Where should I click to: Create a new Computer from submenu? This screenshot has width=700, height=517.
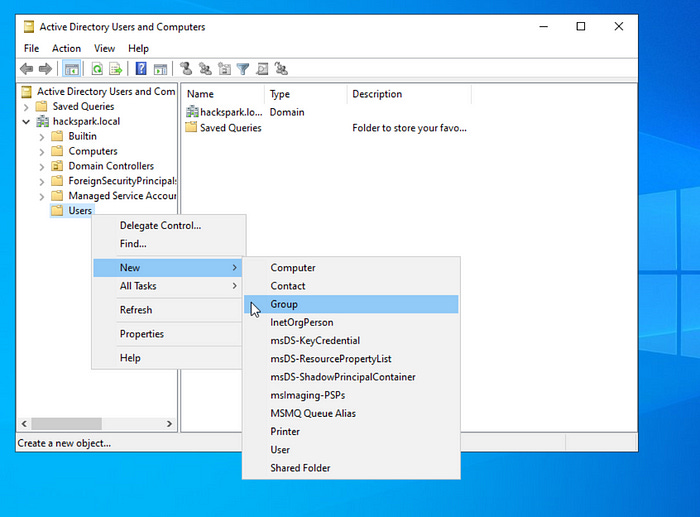coord(351,267)
